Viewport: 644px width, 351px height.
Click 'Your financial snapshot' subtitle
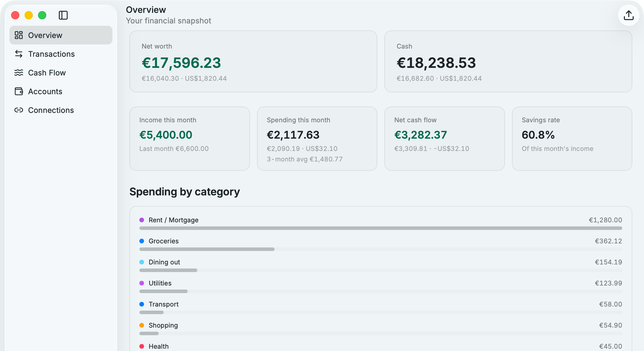pos(169,21)
